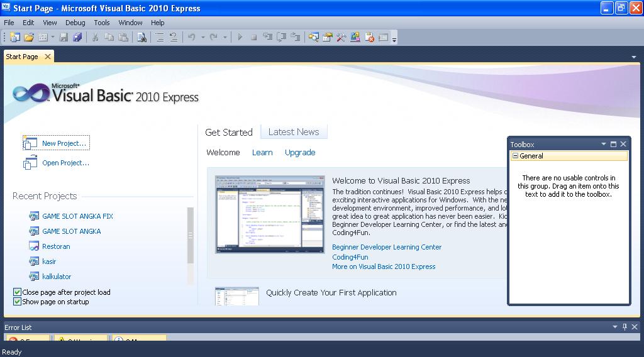This screenshot has width=644, height=357.
Task: Toggle Close page after project load checkbox
Action: click(17, 292)
